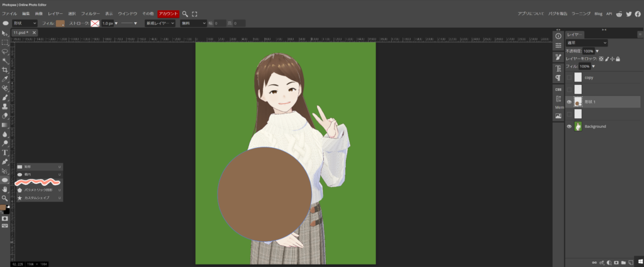This screenshot has height=267, width=644.
Task: Show the copy layer
Action: [569, 77]
